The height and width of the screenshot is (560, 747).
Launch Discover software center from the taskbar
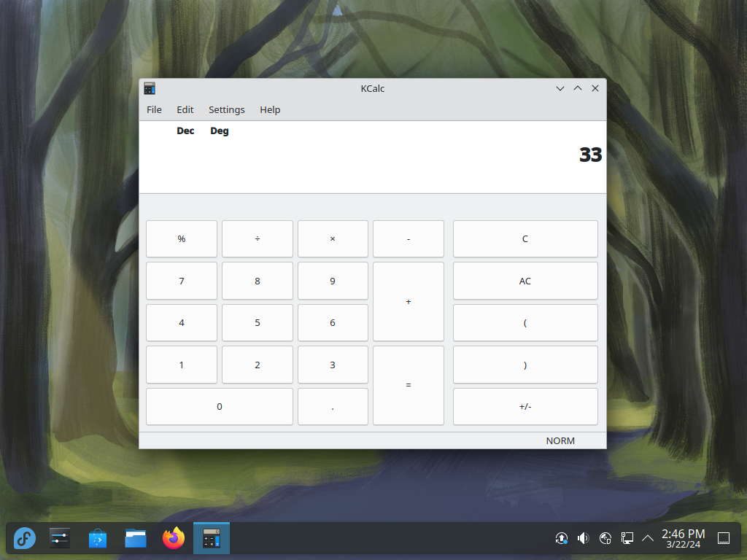pyautogui.click(x=98, y=539)
